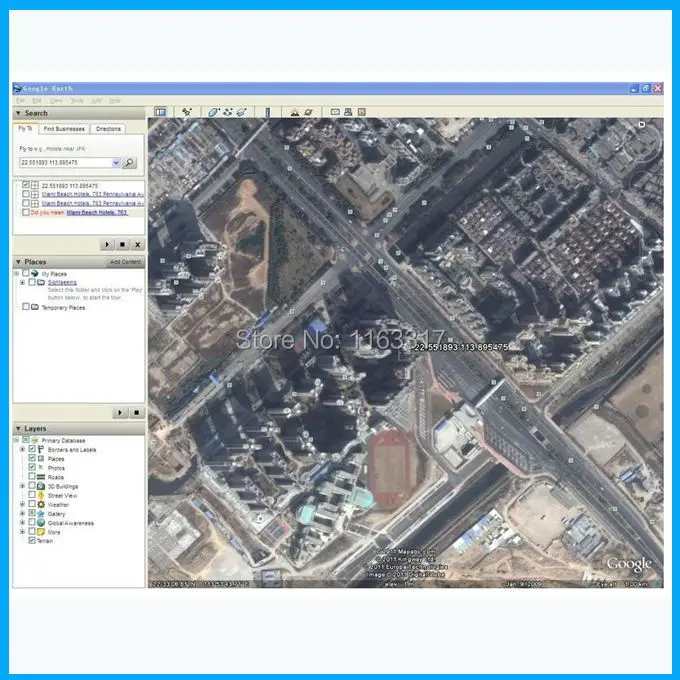Click the Borders and Labels flag icon
Image resolution: width=680 pixels, height=680 pixels.
point(41,449)
